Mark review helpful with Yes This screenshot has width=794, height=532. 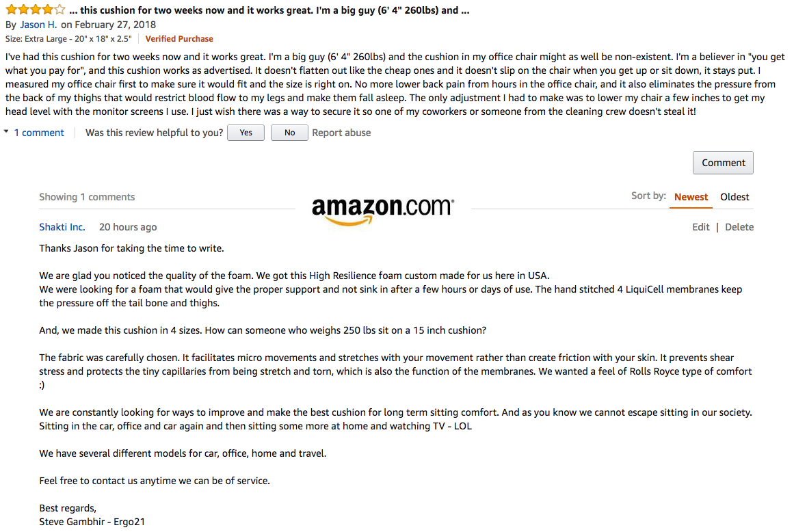click(246, 133)
